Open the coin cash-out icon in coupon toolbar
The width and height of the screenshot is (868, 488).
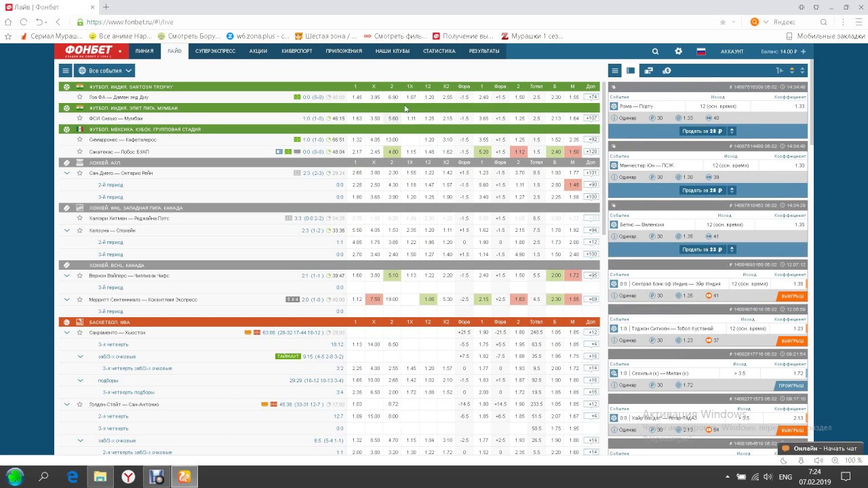[667, 70]
